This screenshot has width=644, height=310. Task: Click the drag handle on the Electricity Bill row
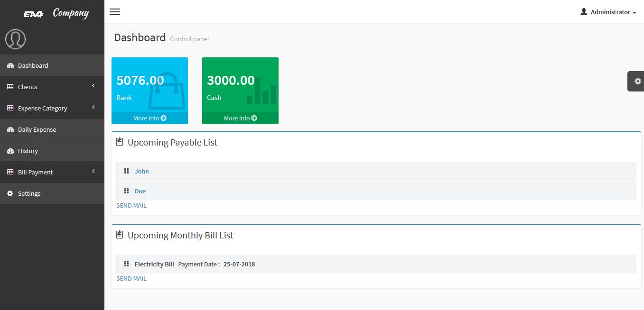[126, 264]
